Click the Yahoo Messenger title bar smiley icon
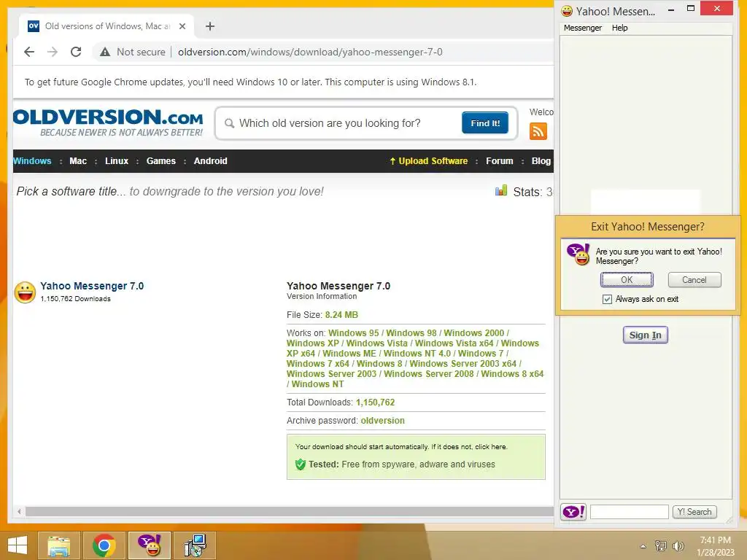This screenshot has width=747, height=560. coord(566,11)
